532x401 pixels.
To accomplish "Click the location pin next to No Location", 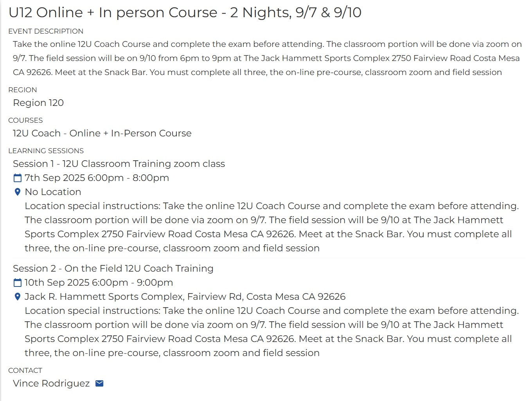I will 17,192.
